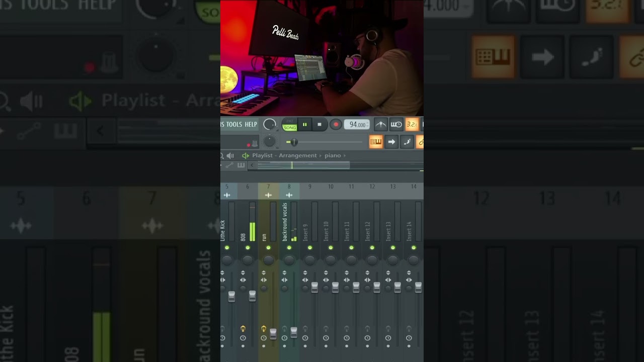Mute the Insert 9 track
Image resolution: width=644 pixels, height=362 pixels.
310,248
